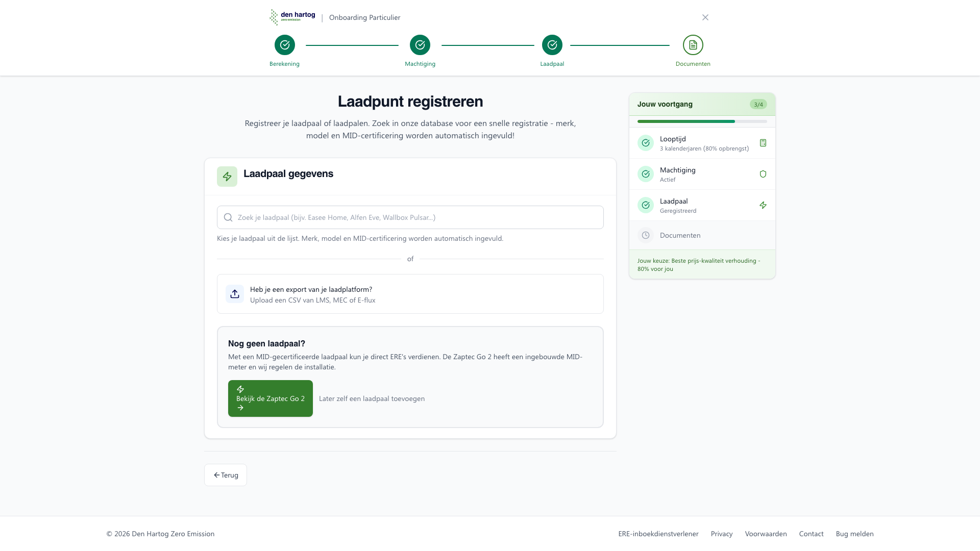Screen dimensions: 980x551
Task: Click the lightning icon beside Laadpaal gegevens
Action: point(227,177)
